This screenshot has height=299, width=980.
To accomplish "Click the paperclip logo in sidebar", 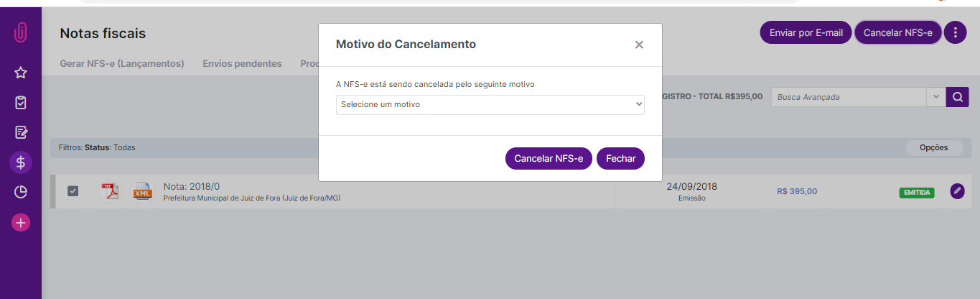I will pyautogui.click(x=21, y=33).
